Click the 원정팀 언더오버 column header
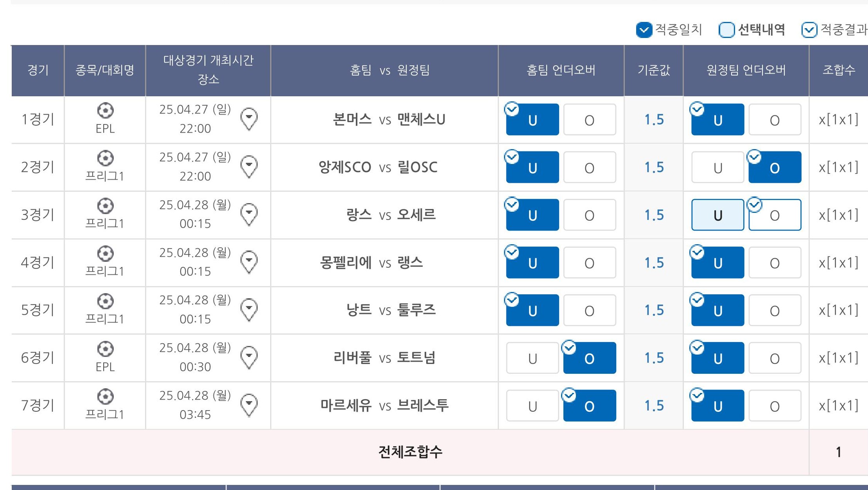Image resolution: width=868 pixels, height=490 pixels. [746, 70]
